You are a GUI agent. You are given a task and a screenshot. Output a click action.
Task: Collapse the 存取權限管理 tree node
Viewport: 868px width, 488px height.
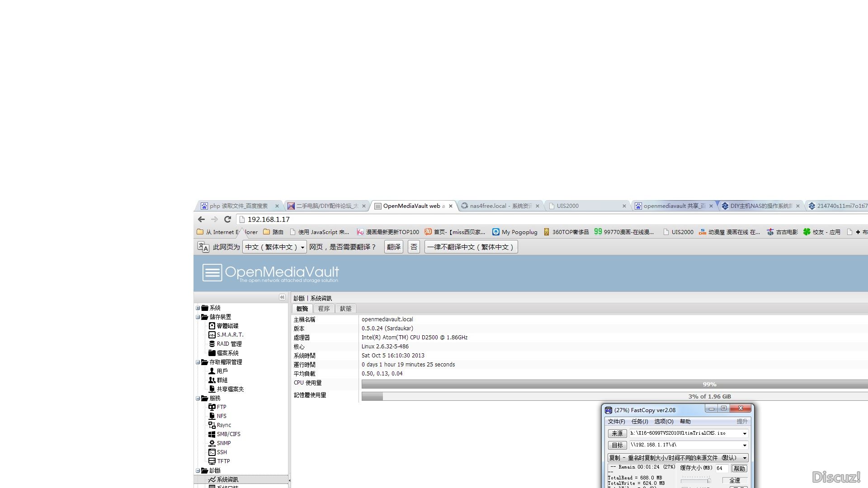point(198,362)
